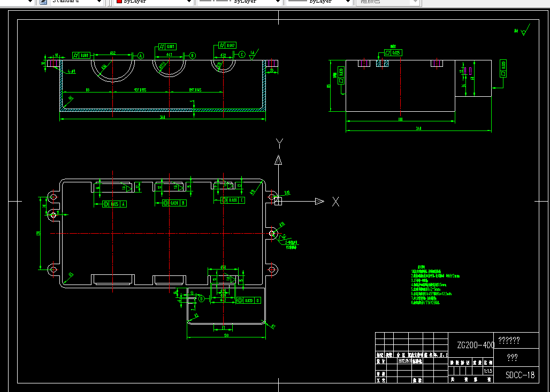Select the 1.6 roughness symbol beside datum C
Viewport: 550px width, 392px height.
[254, 55]
